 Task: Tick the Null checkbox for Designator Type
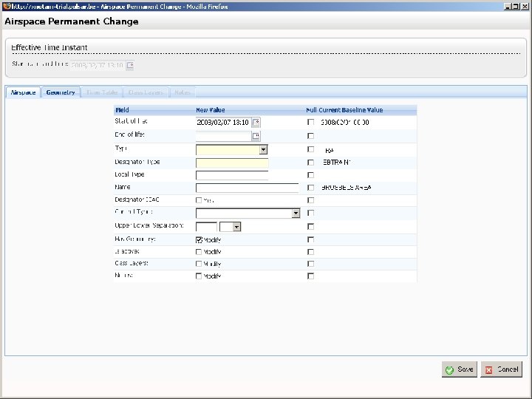(310, 163)
